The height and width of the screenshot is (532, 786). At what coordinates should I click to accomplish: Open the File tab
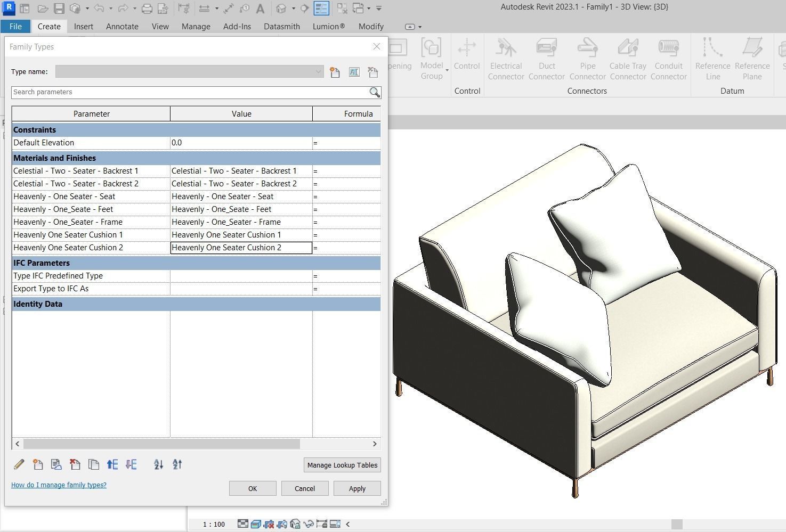(x=15, y=27)
